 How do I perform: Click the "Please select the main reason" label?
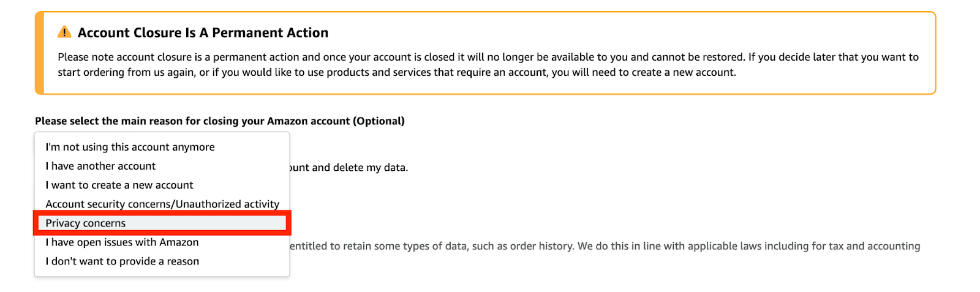[x=184, y=121]
